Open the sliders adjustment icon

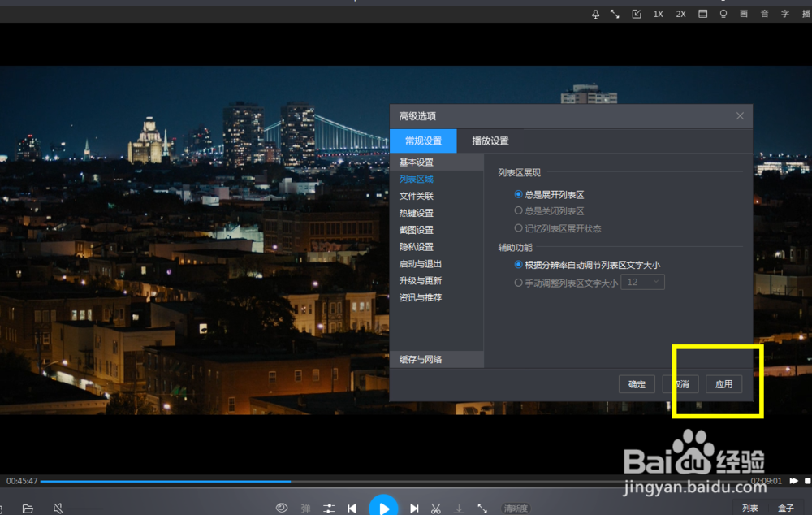[x=329, y=509]
